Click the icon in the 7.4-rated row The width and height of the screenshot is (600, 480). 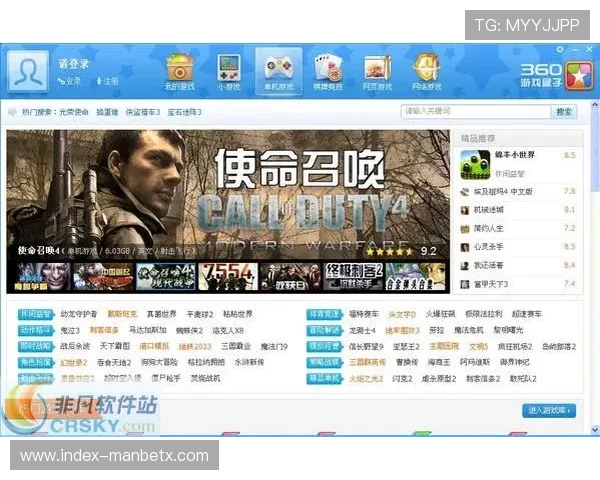465,284
